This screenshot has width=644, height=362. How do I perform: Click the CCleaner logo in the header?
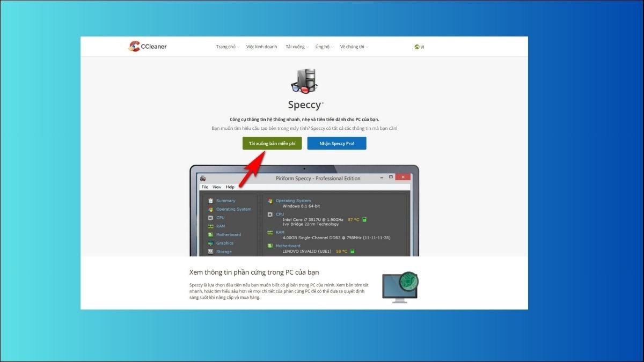pos(147,46)
